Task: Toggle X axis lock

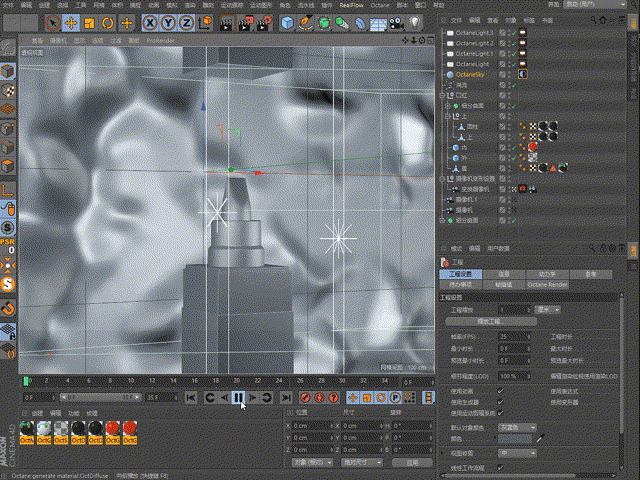Action: tap(150, 23)
